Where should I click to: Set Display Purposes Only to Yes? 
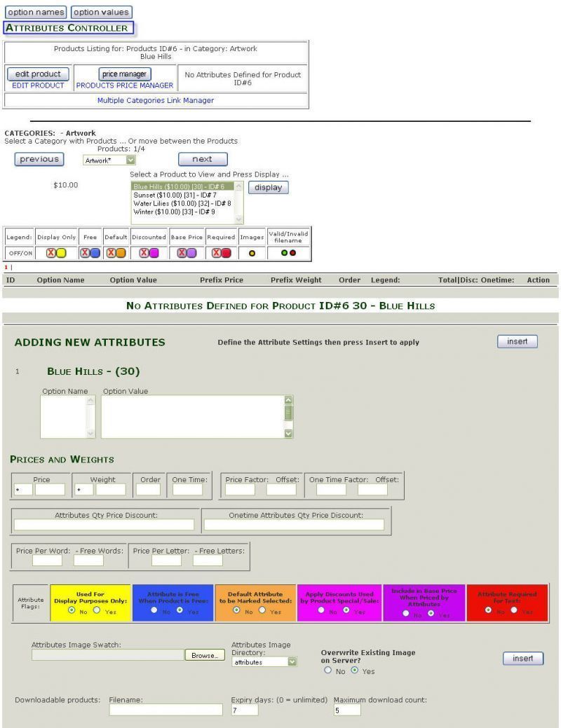click(97, 610)
